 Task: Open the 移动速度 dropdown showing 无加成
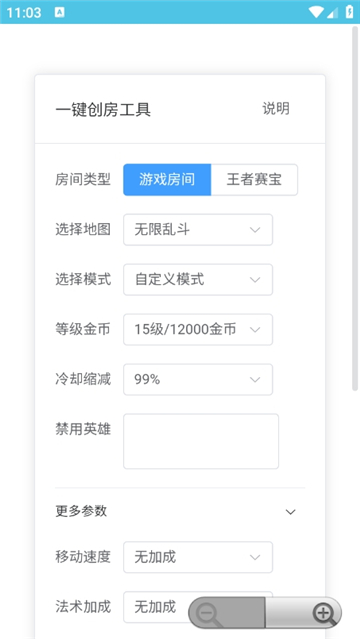[198, 557]
